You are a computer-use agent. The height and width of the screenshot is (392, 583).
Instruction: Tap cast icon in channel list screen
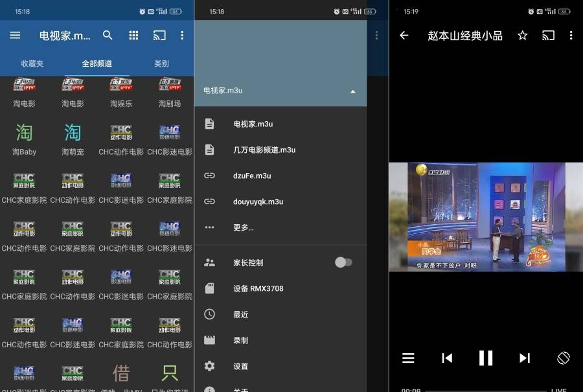tap(159, 36)
